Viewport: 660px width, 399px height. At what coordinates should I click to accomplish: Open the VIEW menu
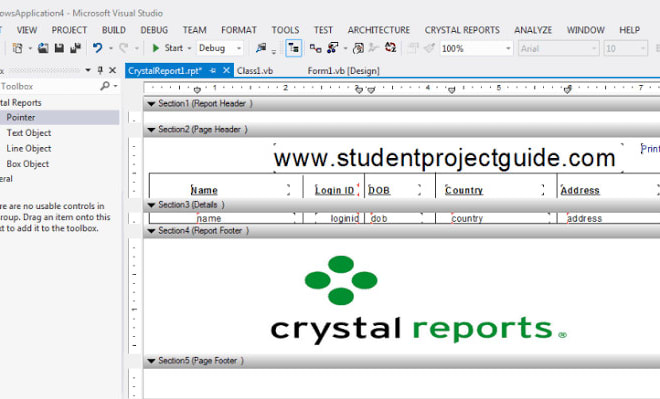pos(27,30)
